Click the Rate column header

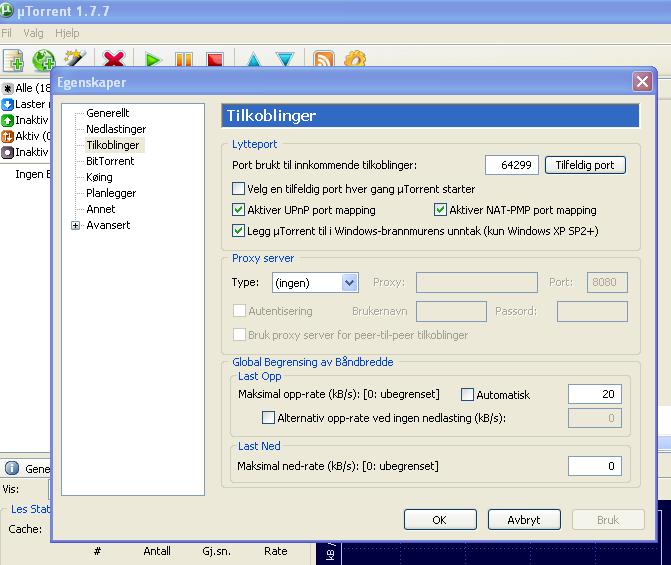click(x=275, y=551)
